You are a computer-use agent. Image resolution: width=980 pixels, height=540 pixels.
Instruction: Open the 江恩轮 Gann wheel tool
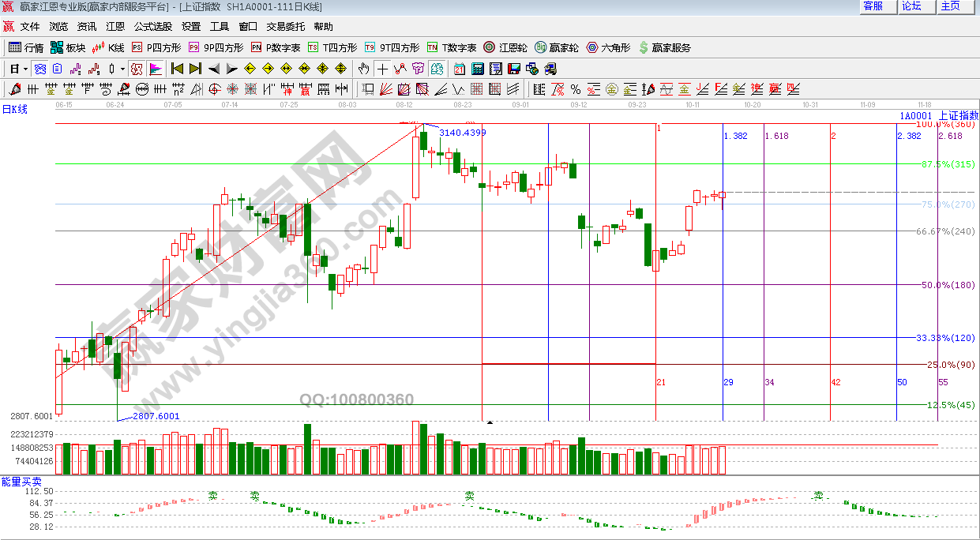505,47
